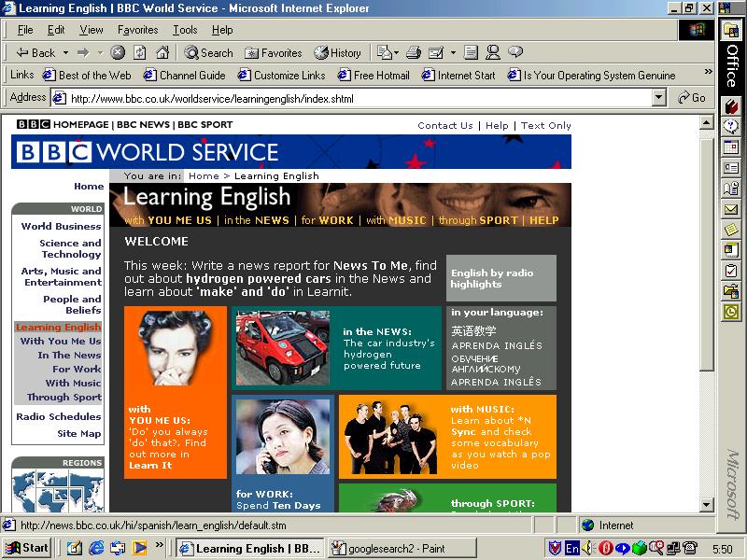Click the show desktop quick launch icon

click(75, 548)
